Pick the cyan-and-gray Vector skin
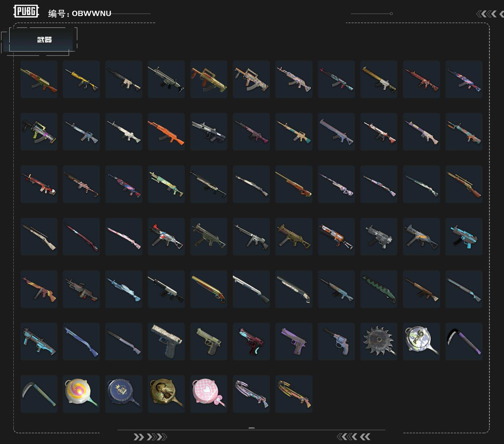Image resolution: width=504 pixels, height=444 pixels. tap(39, 341)
